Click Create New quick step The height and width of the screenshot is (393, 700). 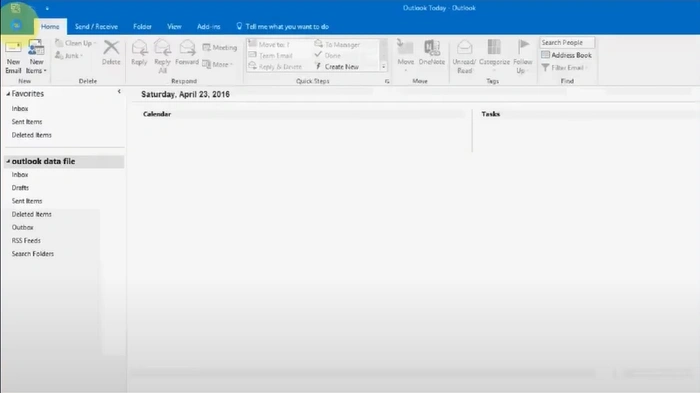pos(337,67)
